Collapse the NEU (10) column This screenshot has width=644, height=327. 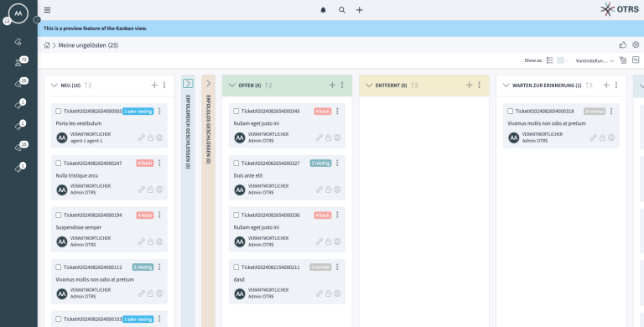click(54, 86)
